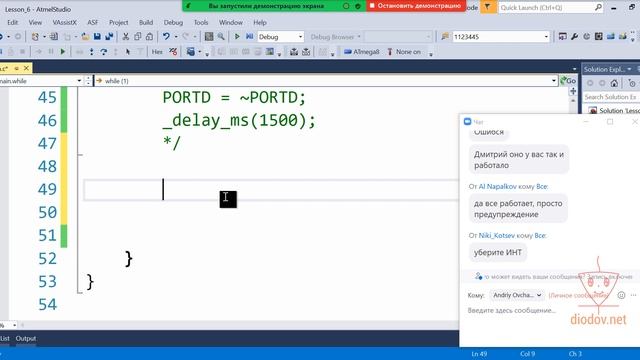The height and width of the screenshot is (360, 640).
Task: Open the View menu
Action: pos(35,22)
